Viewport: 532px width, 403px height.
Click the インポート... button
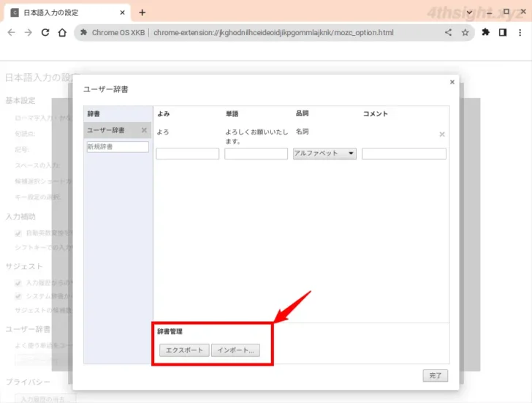click(x=235, y=350)
